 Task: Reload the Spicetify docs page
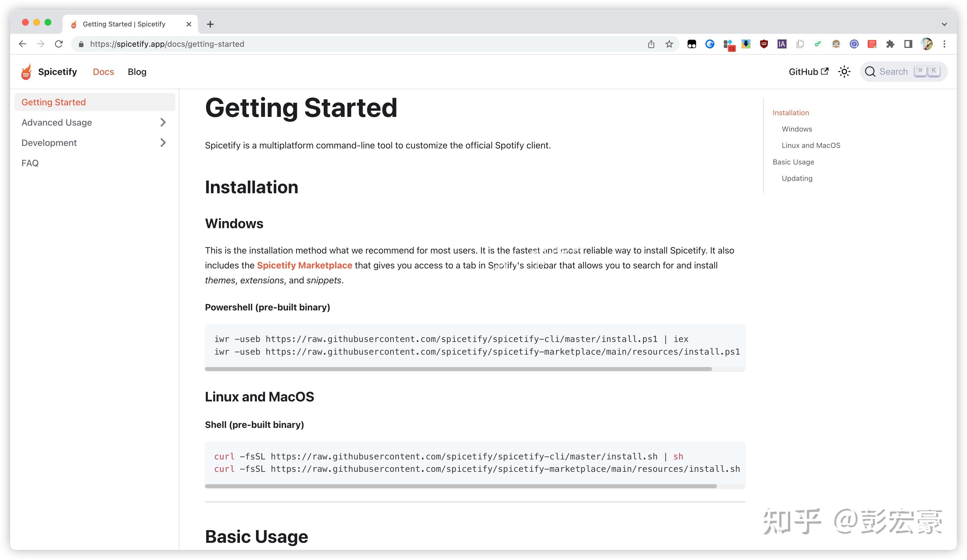[59, 44]
